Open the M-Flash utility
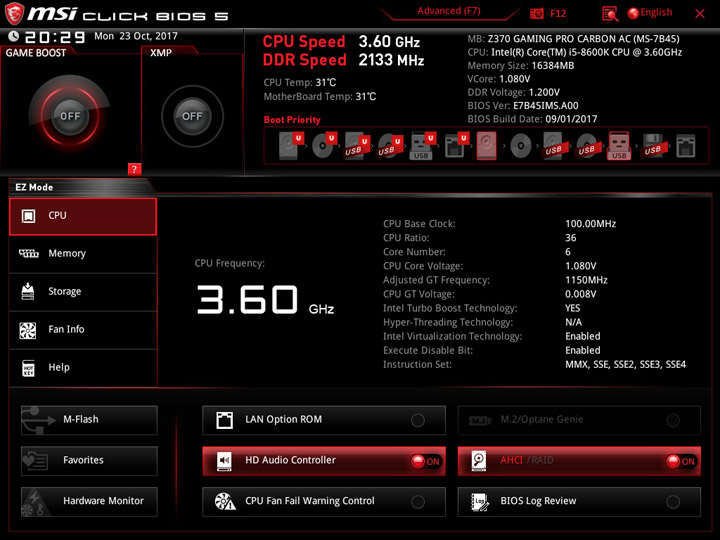The image size is (720, 540). coord(89,420)
